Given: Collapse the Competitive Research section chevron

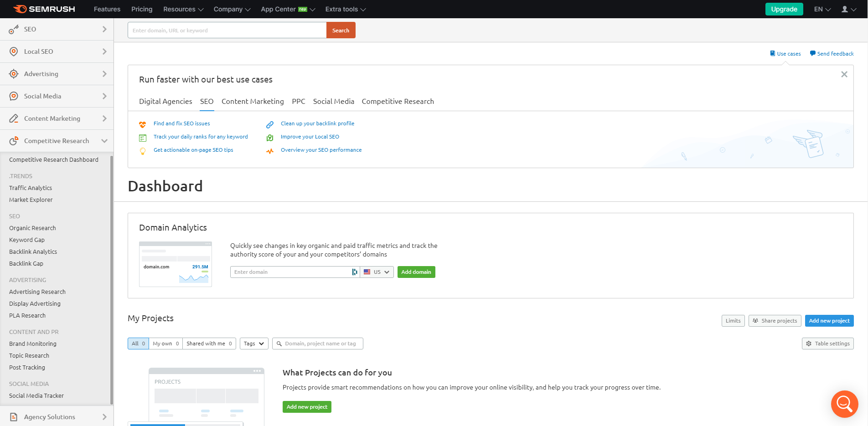Looking at the screenshot, I should (x=104, y=141).
